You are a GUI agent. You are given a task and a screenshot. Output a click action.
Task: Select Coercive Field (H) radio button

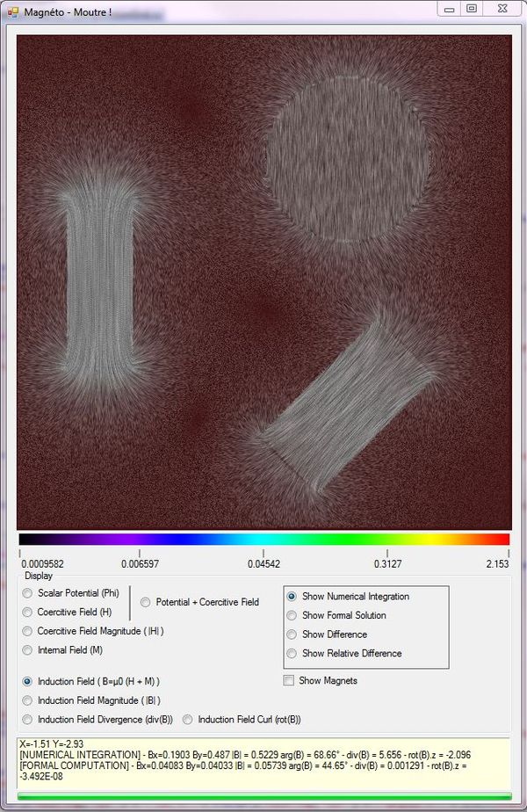click(x=28, y=612)
